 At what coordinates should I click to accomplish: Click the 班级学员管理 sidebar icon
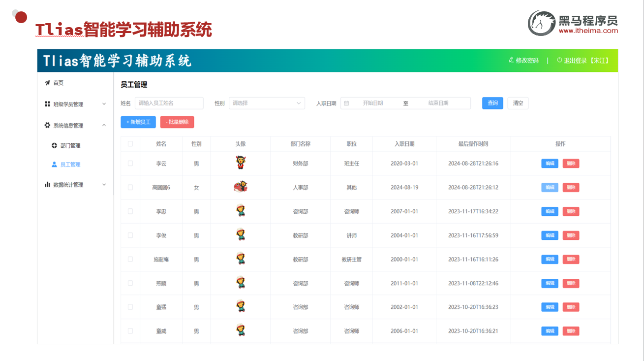[x=47, y=104]
